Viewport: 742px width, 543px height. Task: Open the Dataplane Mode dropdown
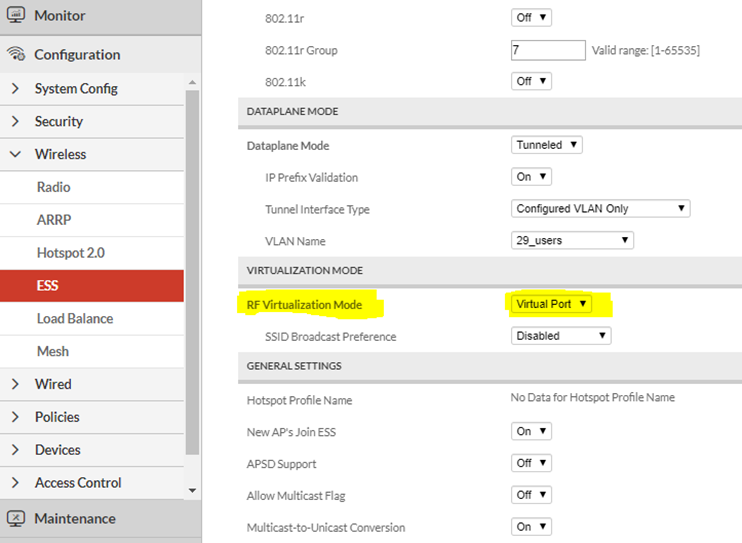546,145
